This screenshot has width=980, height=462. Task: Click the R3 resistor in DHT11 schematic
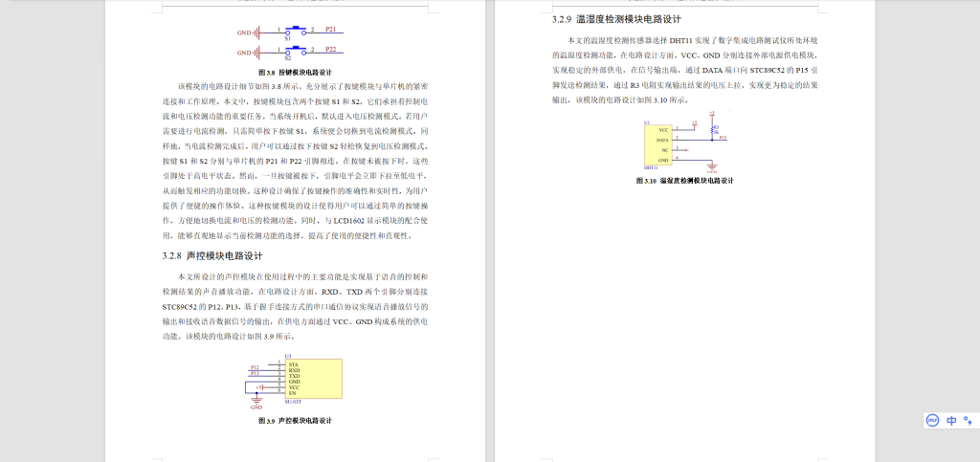point(712,129)
